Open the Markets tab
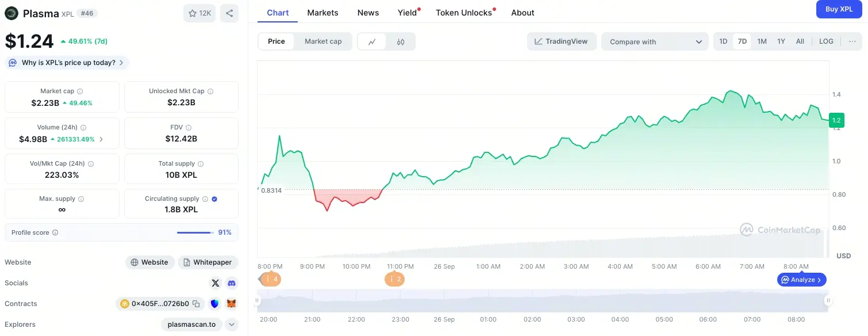This screenshot has height=336, width=868. tap(322, 13)
